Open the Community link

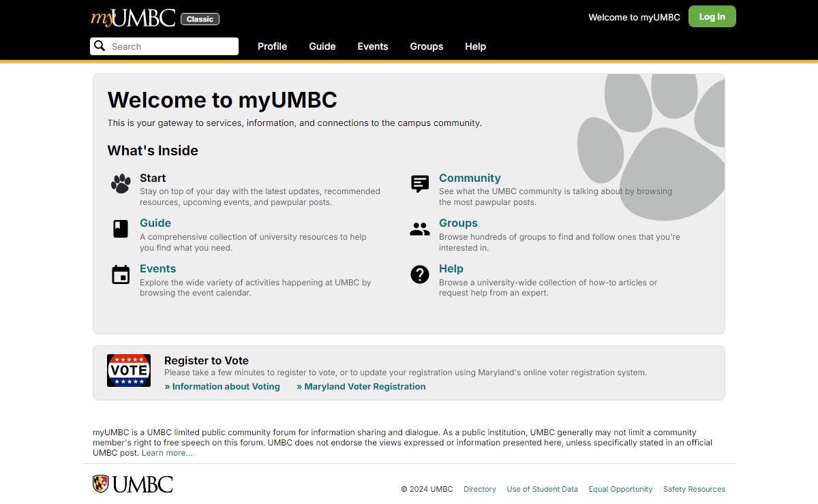pos(470,178)
